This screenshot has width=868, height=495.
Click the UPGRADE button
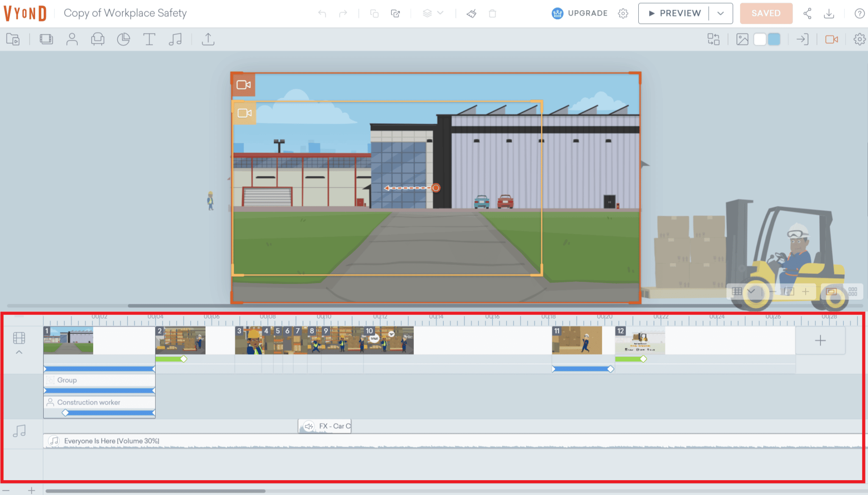pos(587,13)
